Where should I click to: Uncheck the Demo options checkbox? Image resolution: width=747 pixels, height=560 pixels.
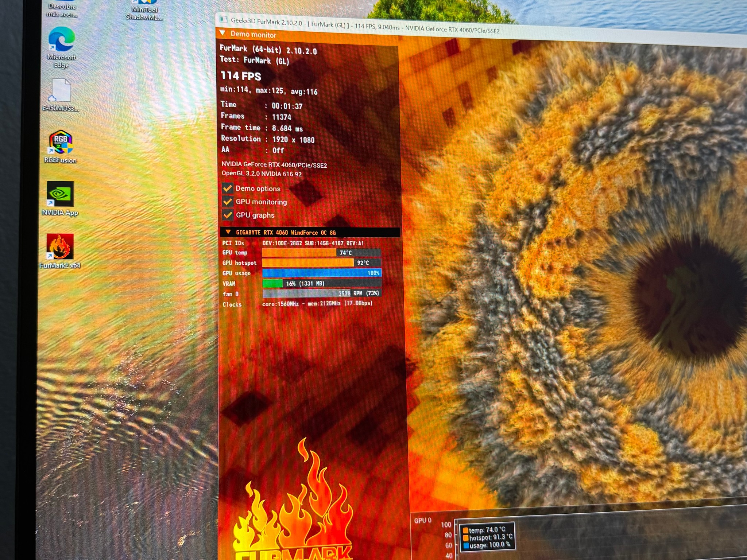click(x=228, y=188)
